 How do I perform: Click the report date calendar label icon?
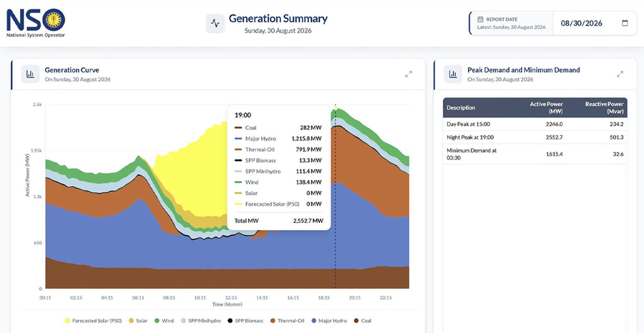(x=480, y=19)
